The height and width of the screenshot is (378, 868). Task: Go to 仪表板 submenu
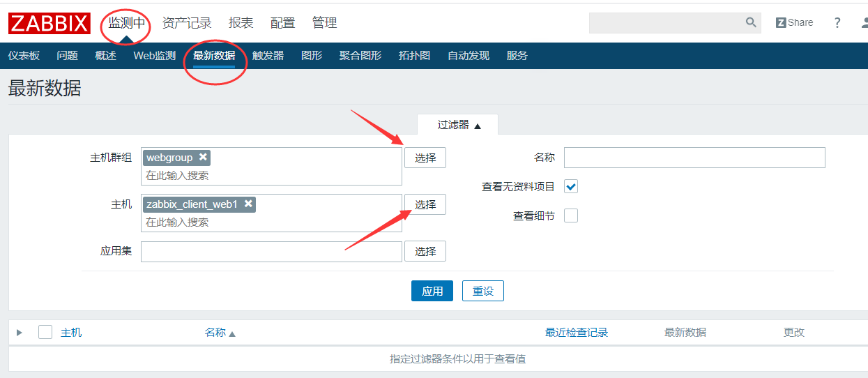tap(24, 56)
